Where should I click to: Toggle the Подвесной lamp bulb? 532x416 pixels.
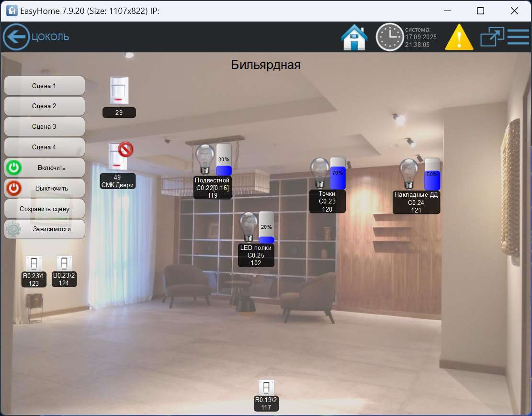click(x=204, y=159)
